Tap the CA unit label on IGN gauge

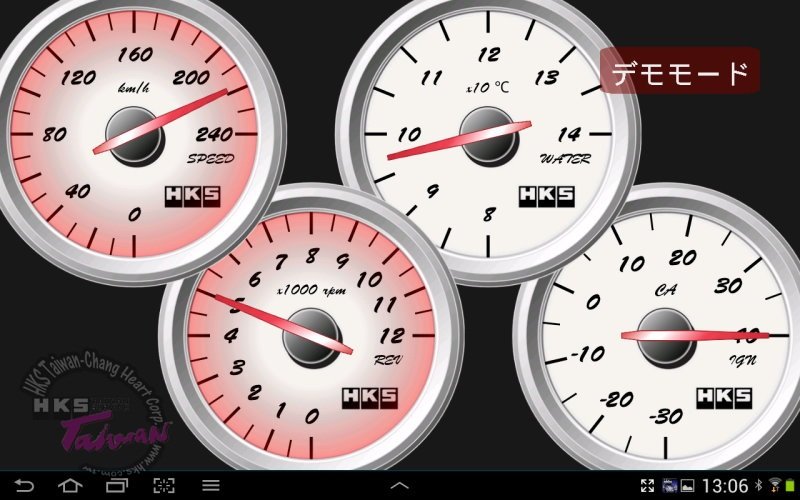[666, 290]
